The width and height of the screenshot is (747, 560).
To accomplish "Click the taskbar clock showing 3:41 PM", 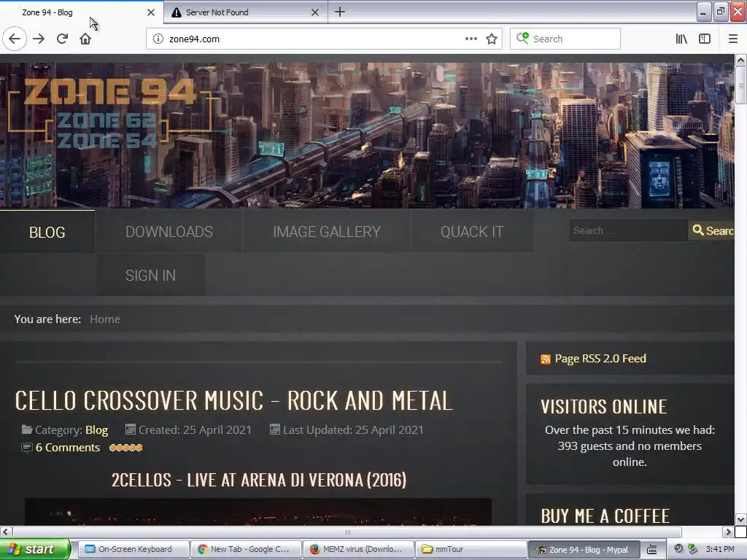I will pos(720,549).
